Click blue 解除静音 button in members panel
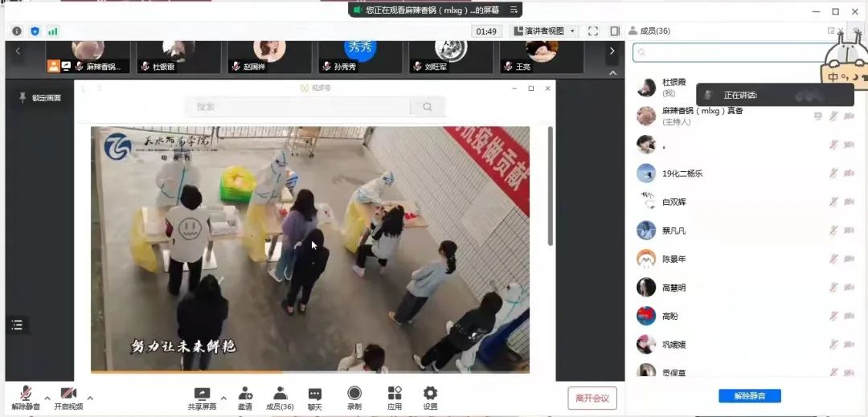This screenshot has height=417, width=868. click(x=749, y=396)
